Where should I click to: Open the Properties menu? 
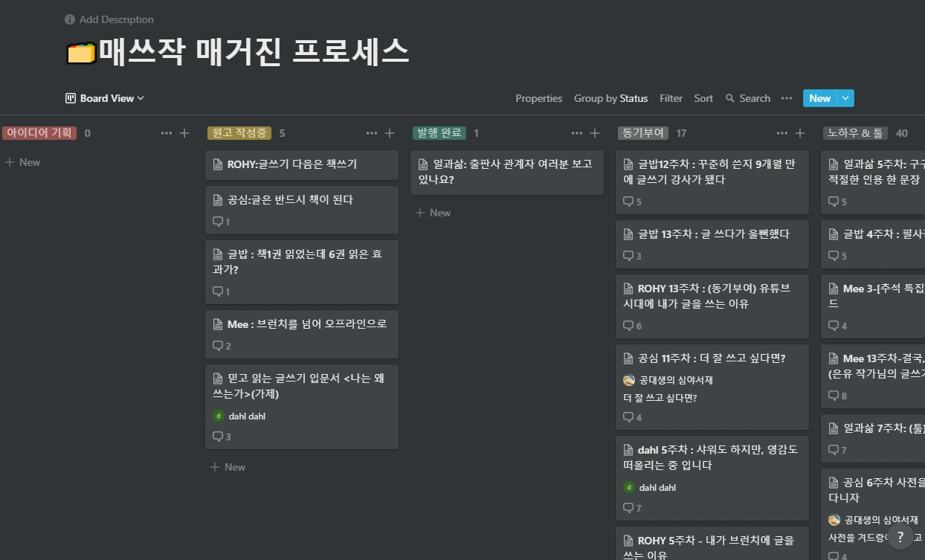[x=538, y=98]
